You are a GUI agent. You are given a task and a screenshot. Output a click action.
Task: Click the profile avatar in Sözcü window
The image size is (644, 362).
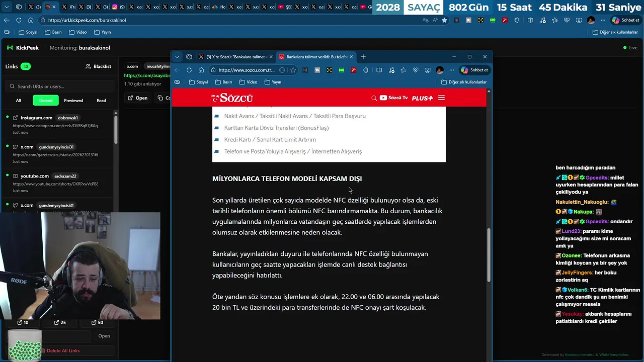(440, 70)
